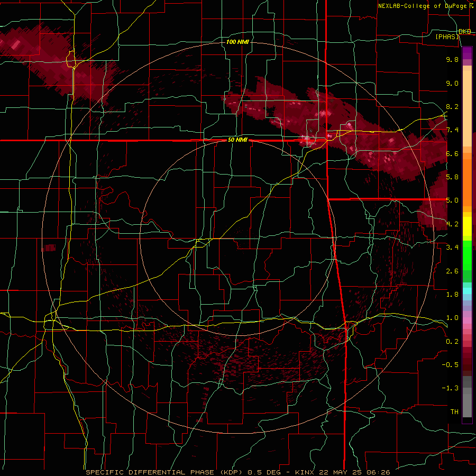
Task: Click the 06:26 timestamp in the caption
Action: (x=378, y=472)
